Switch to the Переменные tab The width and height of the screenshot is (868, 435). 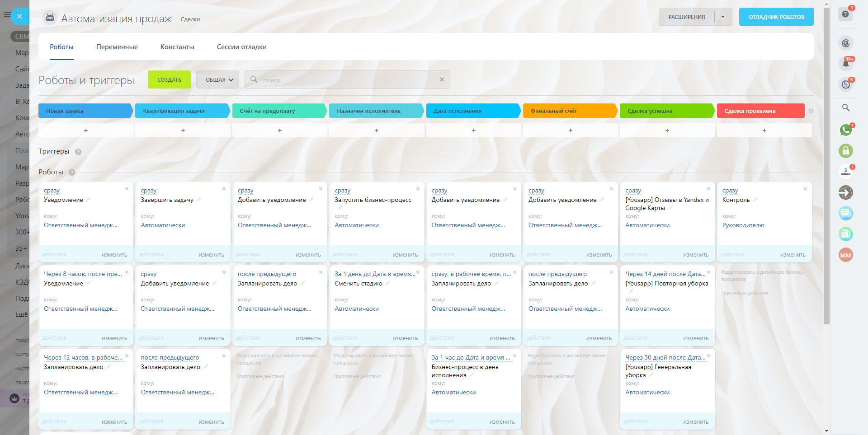click(117, 47)
